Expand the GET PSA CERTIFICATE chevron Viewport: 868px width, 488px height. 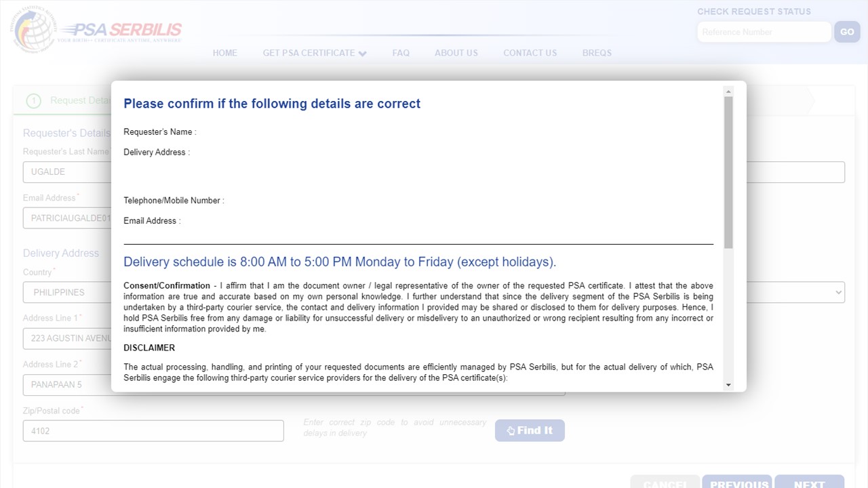click(363, 54)
